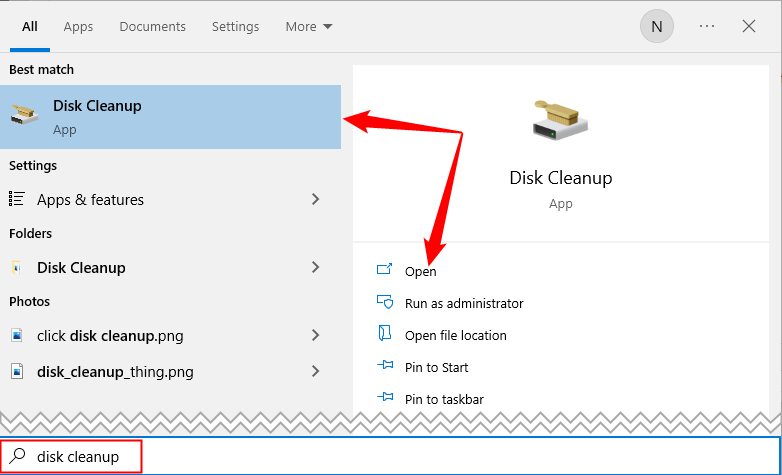782x475 pixels.
Task: Choose Run as administrator
Action: coord(464,303)
